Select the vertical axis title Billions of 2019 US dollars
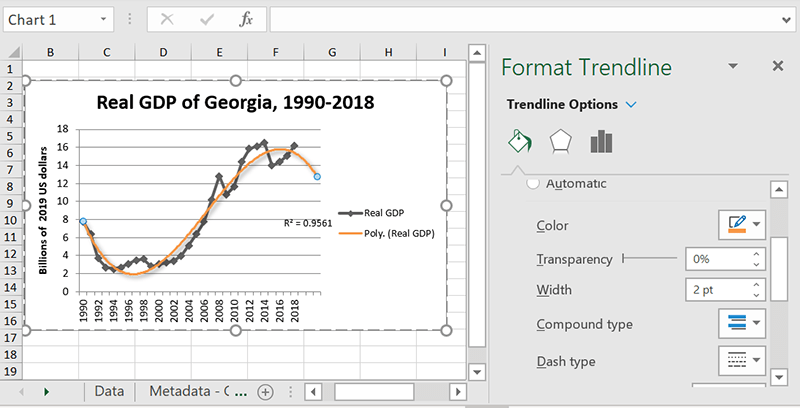Image resolution: width=800 pixels, height=408 pixels. [43, 210]
